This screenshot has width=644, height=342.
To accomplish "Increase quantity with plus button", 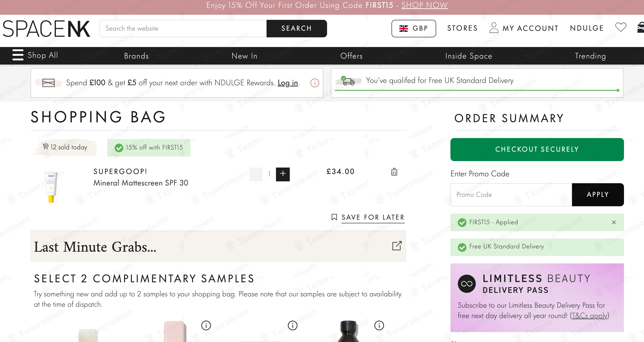I will 283,174.
